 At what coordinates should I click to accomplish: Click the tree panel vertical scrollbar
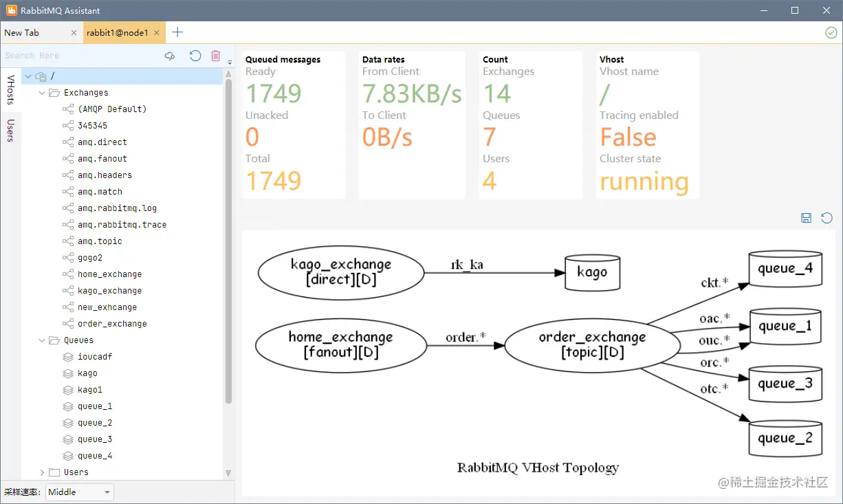(228, 234)
